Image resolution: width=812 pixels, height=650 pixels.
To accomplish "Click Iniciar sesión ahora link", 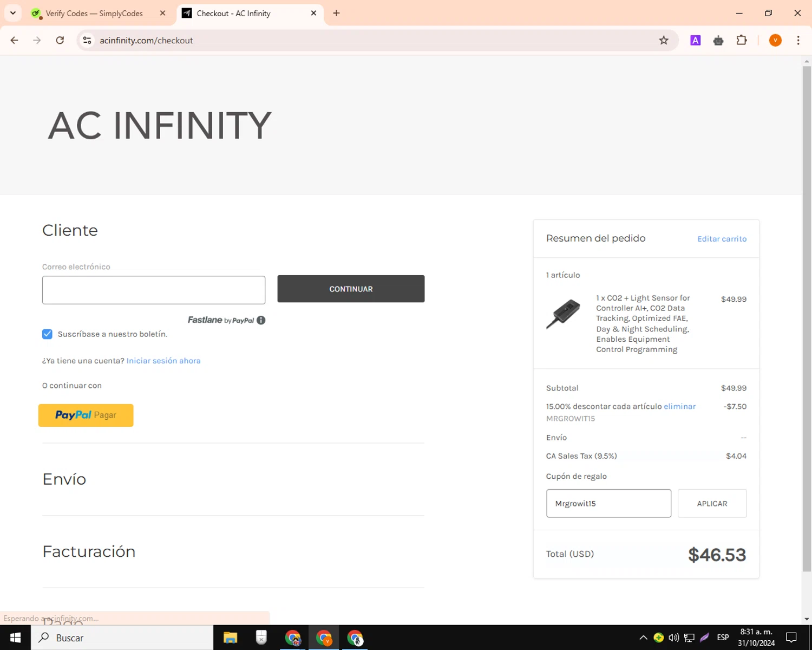I will point(163,361).
